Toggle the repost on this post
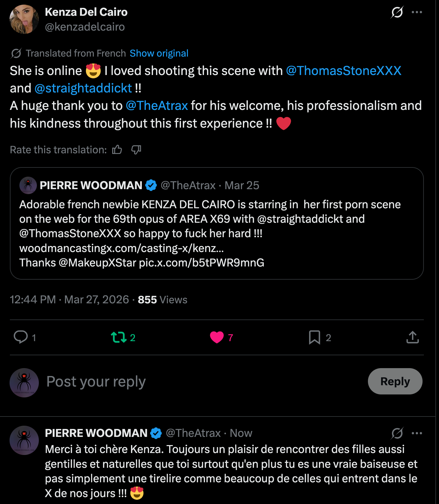 [x=118, y=337]
